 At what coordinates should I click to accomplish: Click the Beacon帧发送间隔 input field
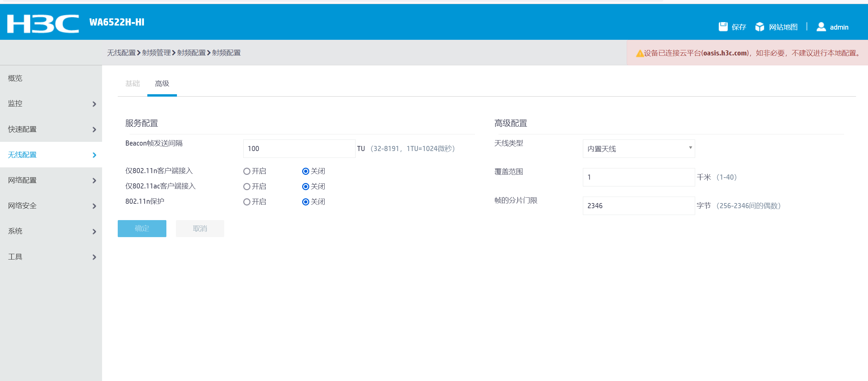tap(299, 149)
